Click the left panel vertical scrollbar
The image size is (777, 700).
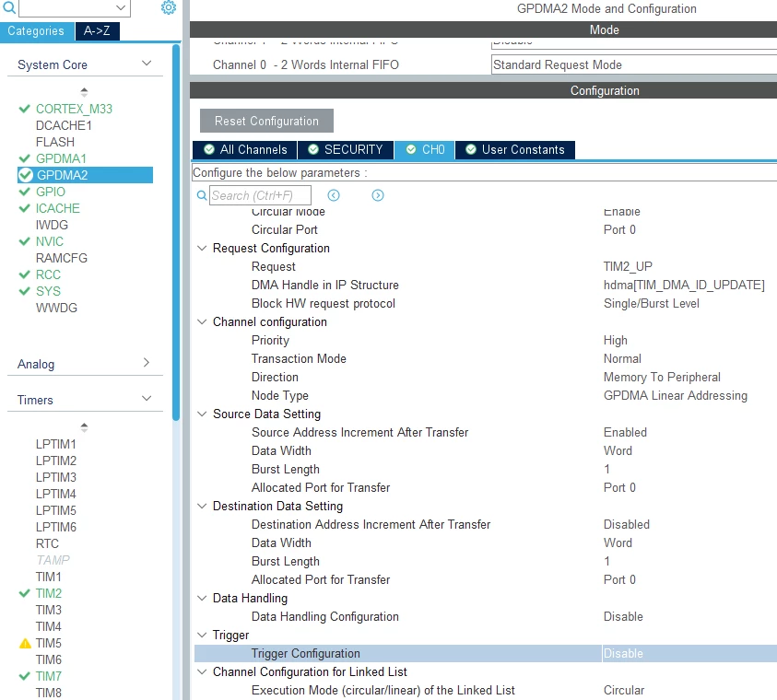(x=176, y=233)
